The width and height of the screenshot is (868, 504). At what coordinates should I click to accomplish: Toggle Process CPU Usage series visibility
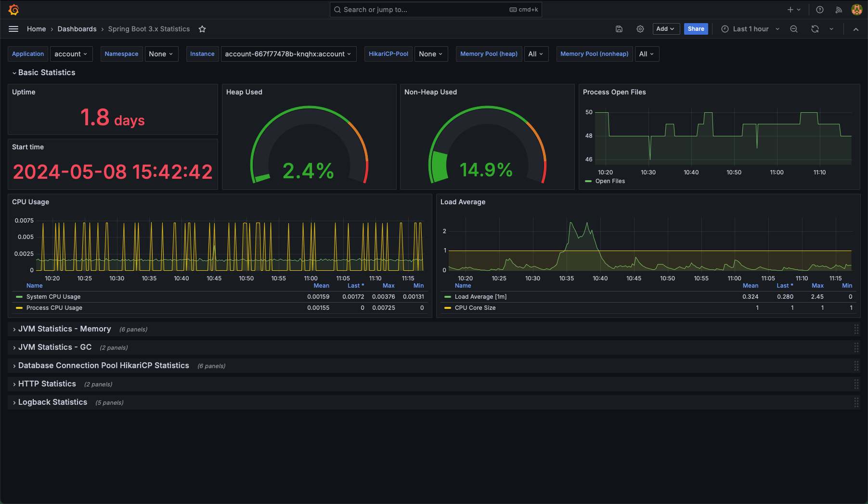coord(54,308)
